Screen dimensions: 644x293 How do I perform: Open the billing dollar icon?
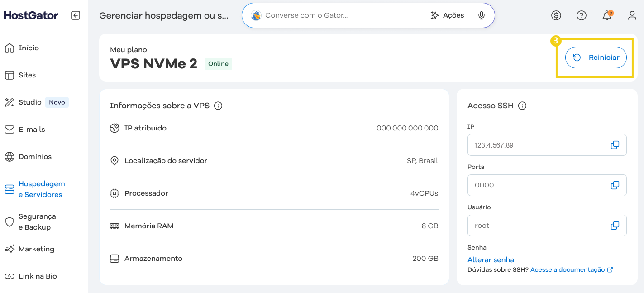[556, 15]
